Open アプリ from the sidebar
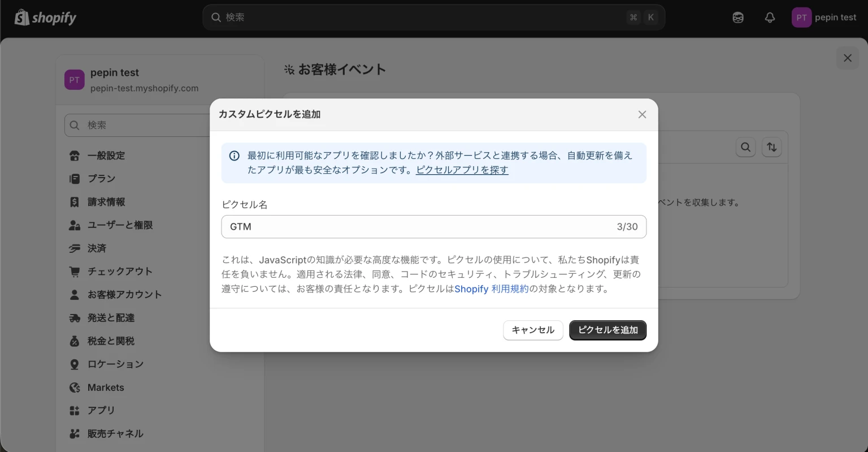 102,410
